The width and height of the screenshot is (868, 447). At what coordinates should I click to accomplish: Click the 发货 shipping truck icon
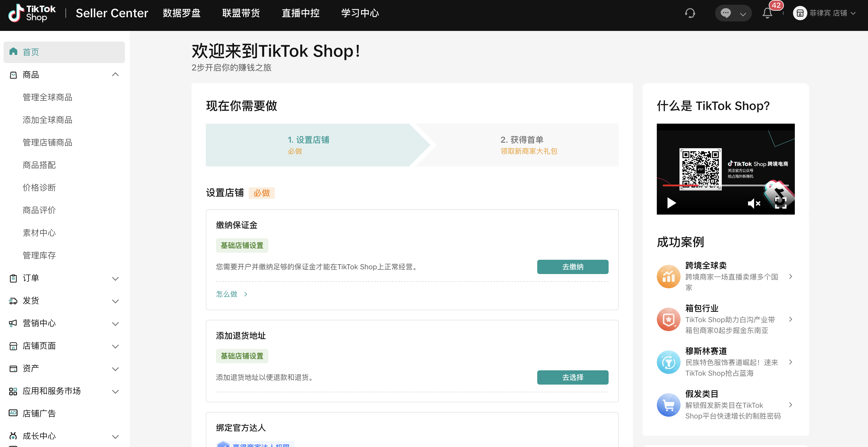pos(13,300)
